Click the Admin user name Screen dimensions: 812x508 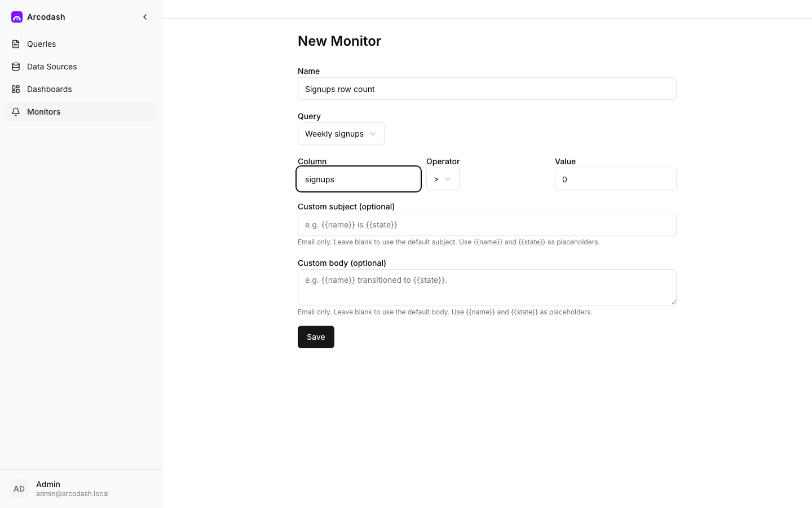[48, 484]
